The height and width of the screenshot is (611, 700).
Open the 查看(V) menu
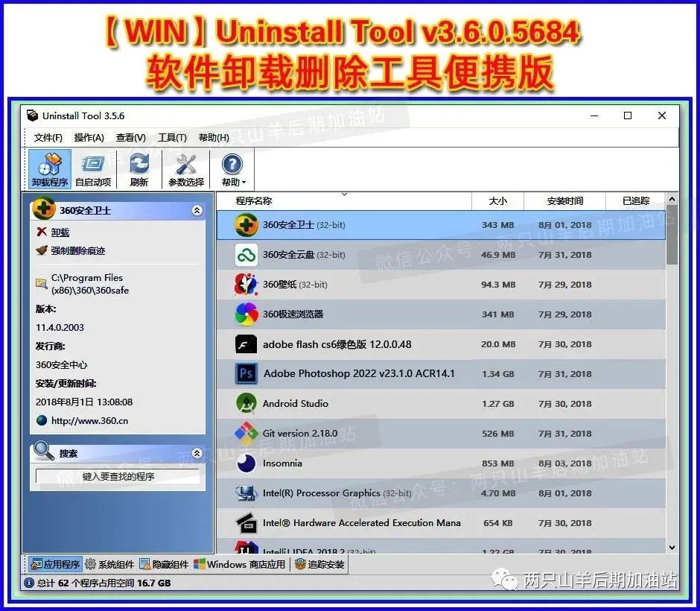click(x=131, y=138)
